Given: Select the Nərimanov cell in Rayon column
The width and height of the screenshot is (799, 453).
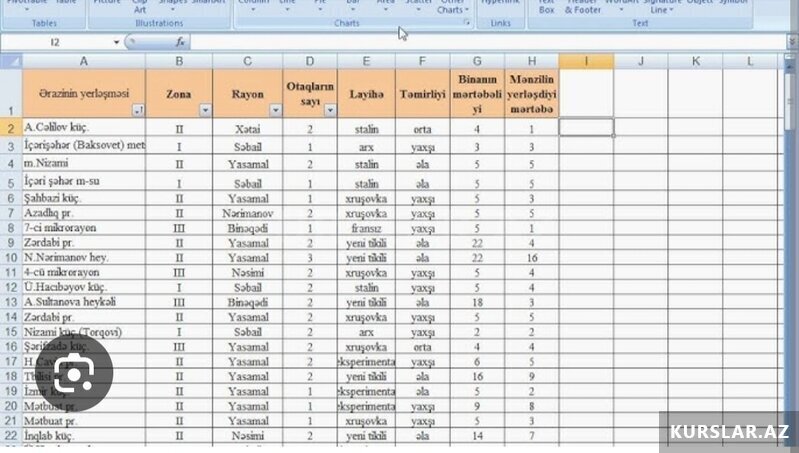Looking at the screenshot, I should (247, 213).
